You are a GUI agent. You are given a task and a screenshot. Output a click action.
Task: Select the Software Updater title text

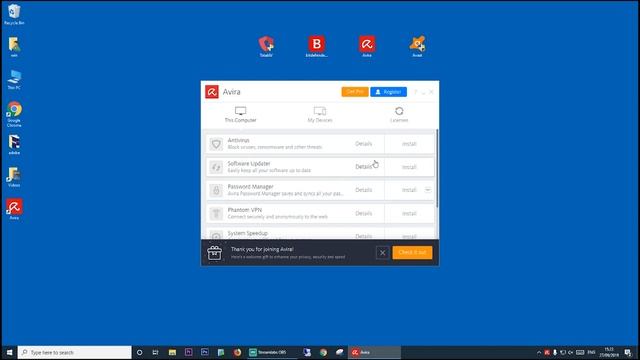pos(249,164)
